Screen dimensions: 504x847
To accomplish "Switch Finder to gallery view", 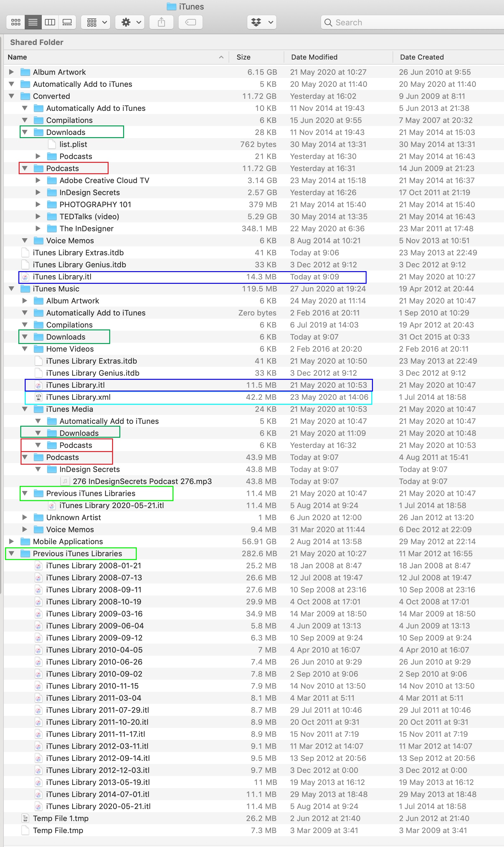I will 67,22.
